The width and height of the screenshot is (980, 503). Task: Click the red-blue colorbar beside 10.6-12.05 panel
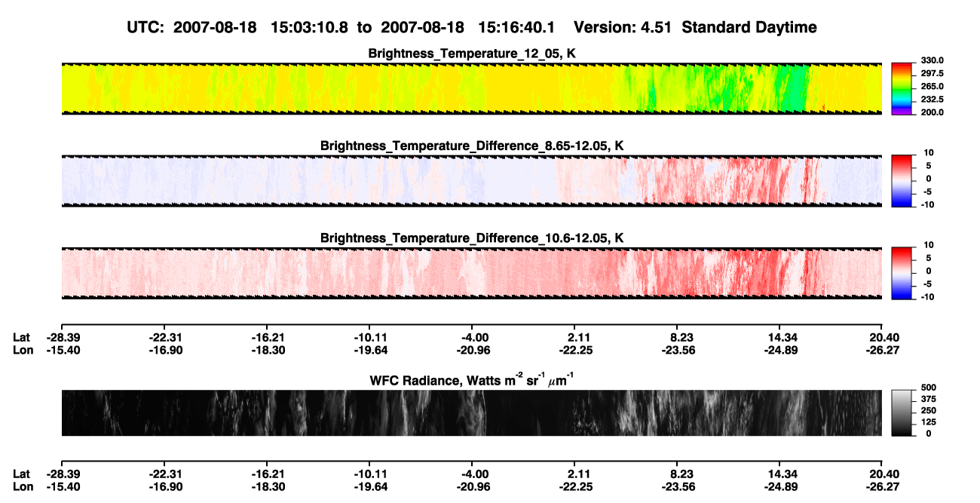tap(902, 273)
